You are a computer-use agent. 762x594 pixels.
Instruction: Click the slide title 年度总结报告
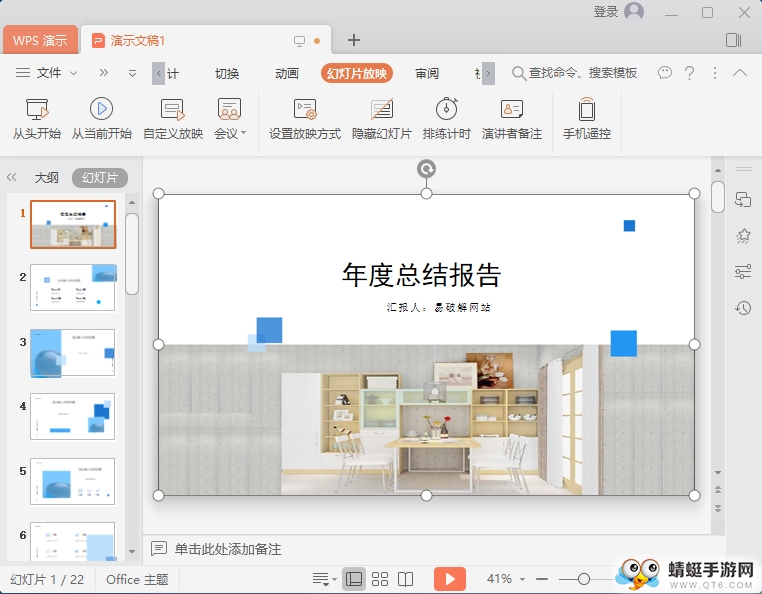point(421,275)
